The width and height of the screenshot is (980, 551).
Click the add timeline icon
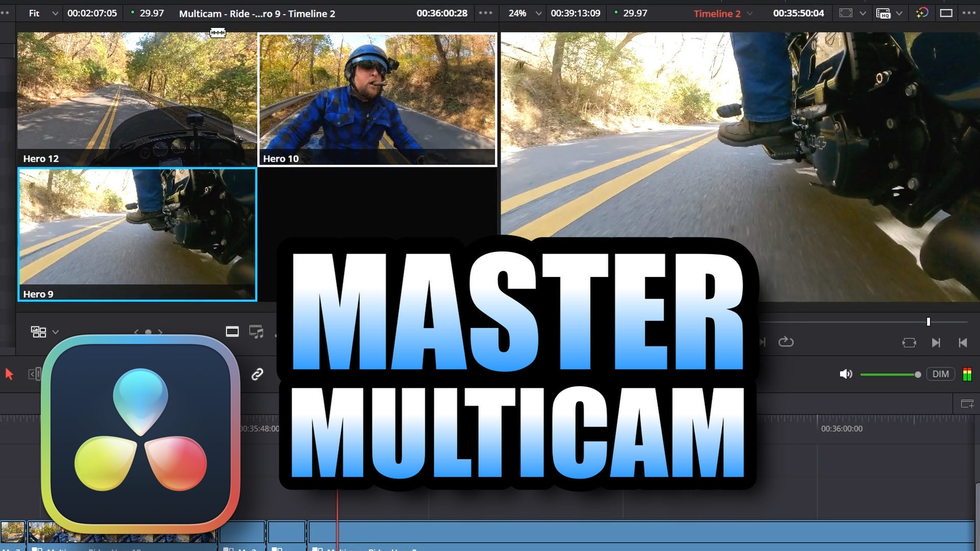pyautogui.click(x=967, y=404)
